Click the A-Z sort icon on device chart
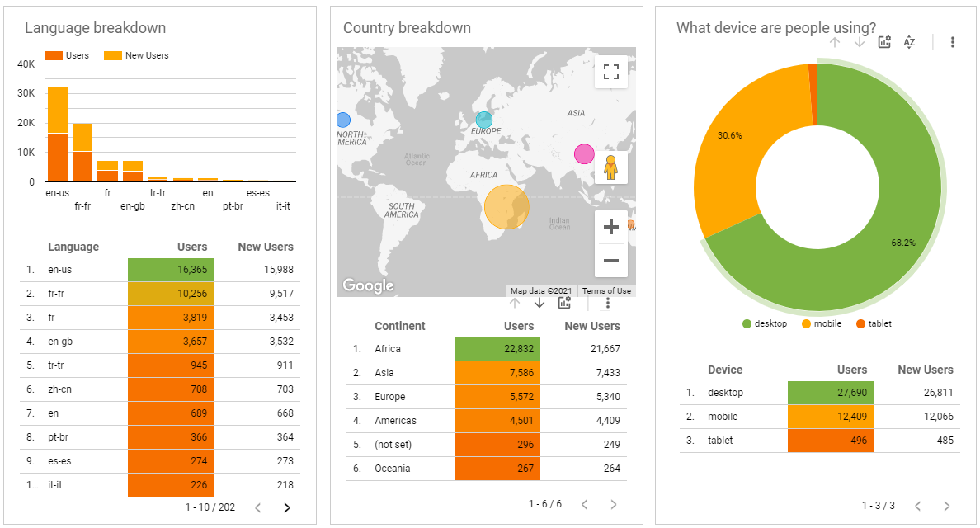Viewport: 980px width, 528px height. (909, 42)
